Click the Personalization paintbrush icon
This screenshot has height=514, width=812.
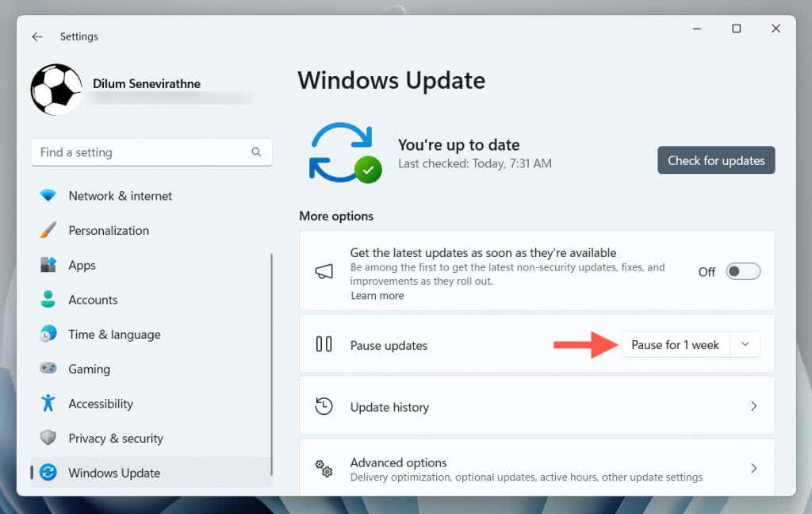pos(48,231)
